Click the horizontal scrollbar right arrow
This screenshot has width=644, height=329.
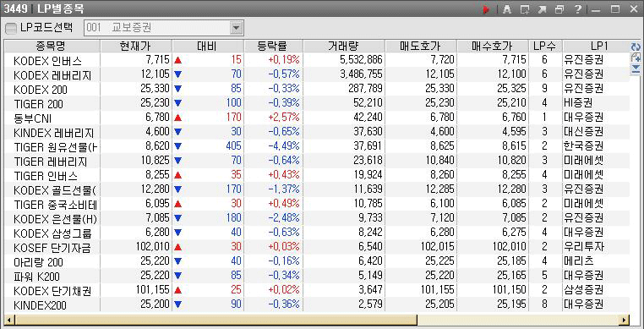pyautogui.click(x=625, y=320)
